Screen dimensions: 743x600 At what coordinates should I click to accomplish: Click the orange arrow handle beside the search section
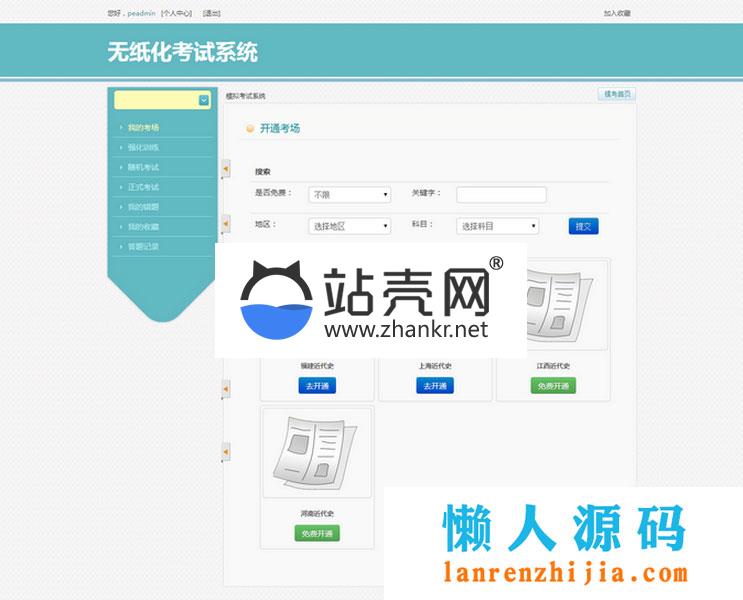point(226,169)
